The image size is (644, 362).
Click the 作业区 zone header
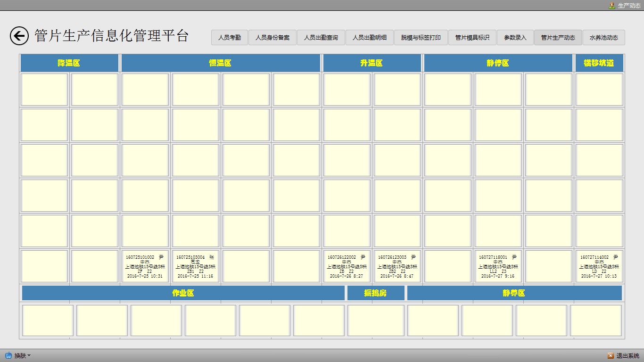click(183, 293)
